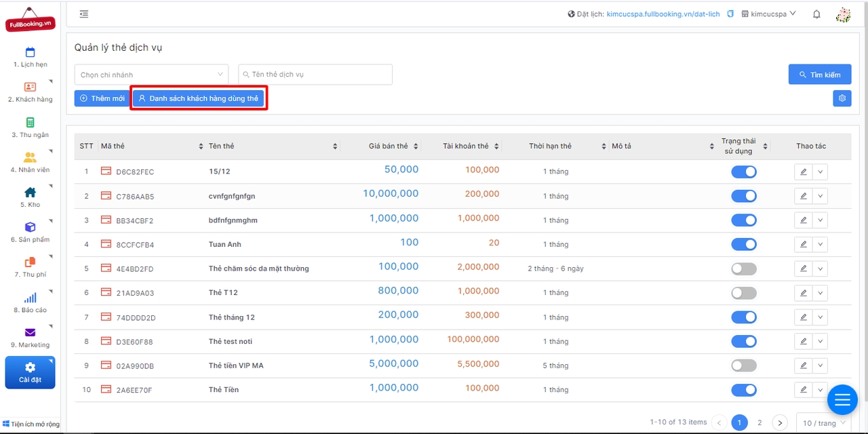Click the notification bell icon

tap(816, 14)
